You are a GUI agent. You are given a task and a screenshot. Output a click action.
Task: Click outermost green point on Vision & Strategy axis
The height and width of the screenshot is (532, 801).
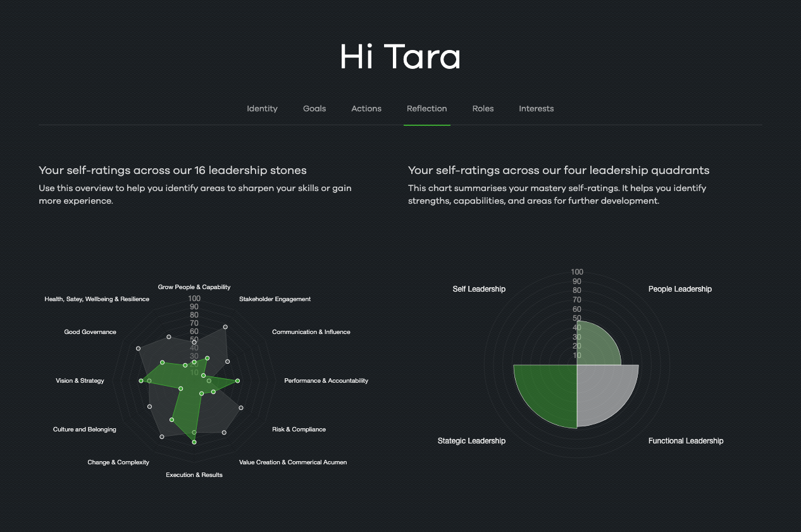141,381
